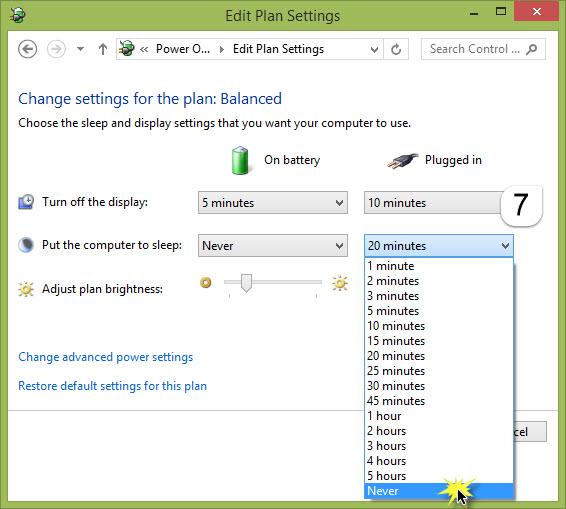
Task: Go up one folder level
Action: pos(103,49)
